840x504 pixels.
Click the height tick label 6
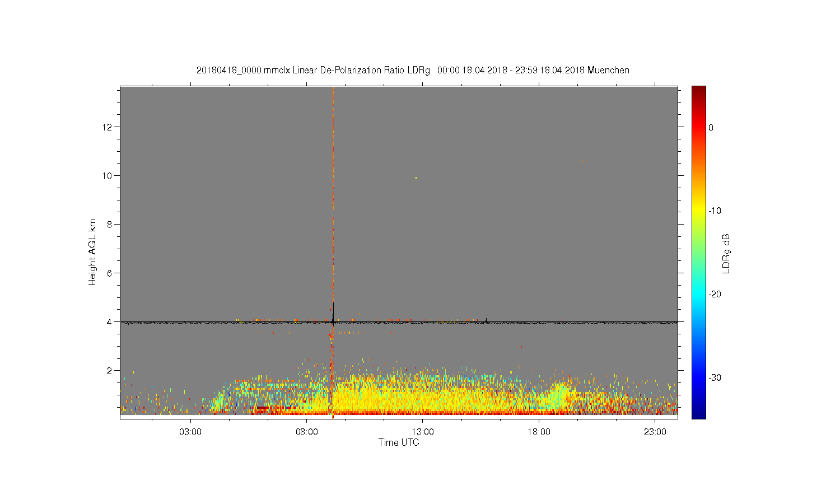click(110, 273)
